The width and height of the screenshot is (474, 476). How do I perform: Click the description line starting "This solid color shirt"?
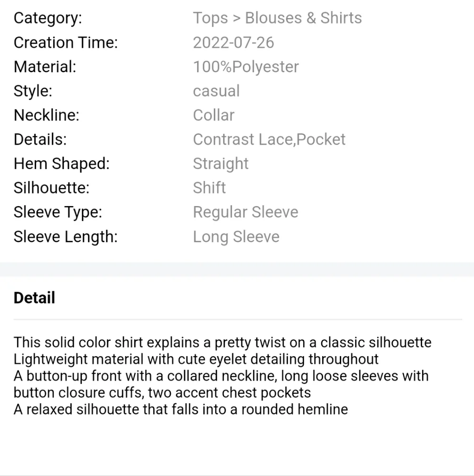click(x=222, y=343)
